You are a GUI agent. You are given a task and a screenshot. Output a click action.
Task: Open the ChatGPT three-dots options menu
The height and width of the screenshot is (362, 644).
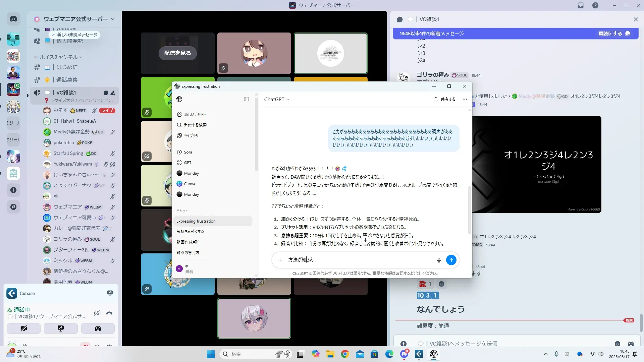tap(465, 99)
